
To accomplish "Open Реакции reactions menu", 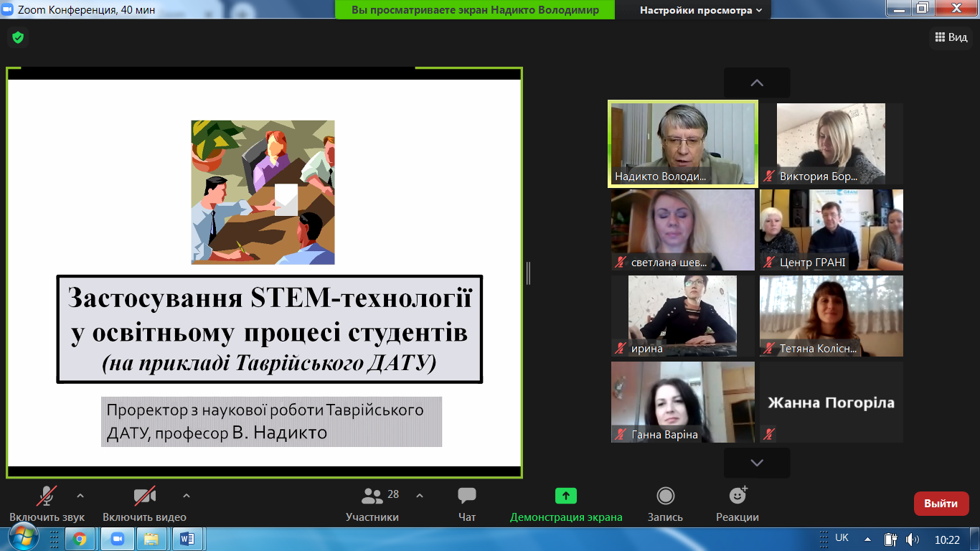I will click(738, 503).
